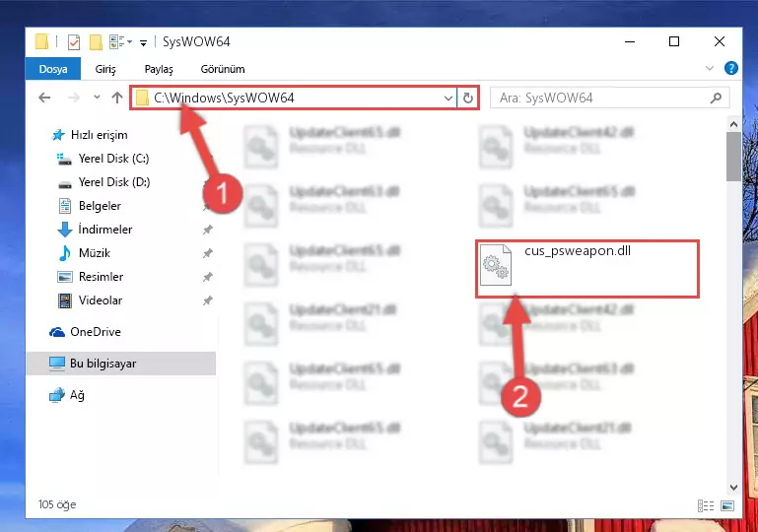Click the Properties quick access icon
The height and width of the screenshot is (532, 758).
pos(74,42)
